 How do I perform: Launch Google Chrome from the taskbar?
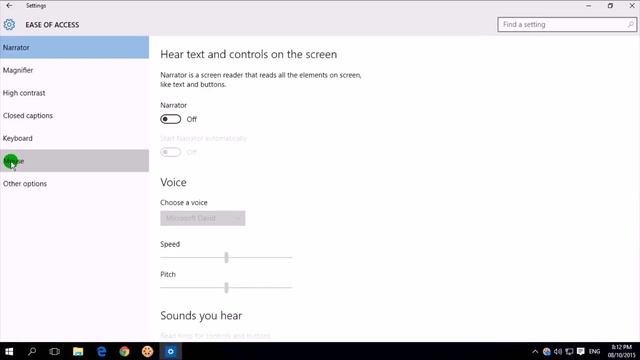(x=124, y=351)
